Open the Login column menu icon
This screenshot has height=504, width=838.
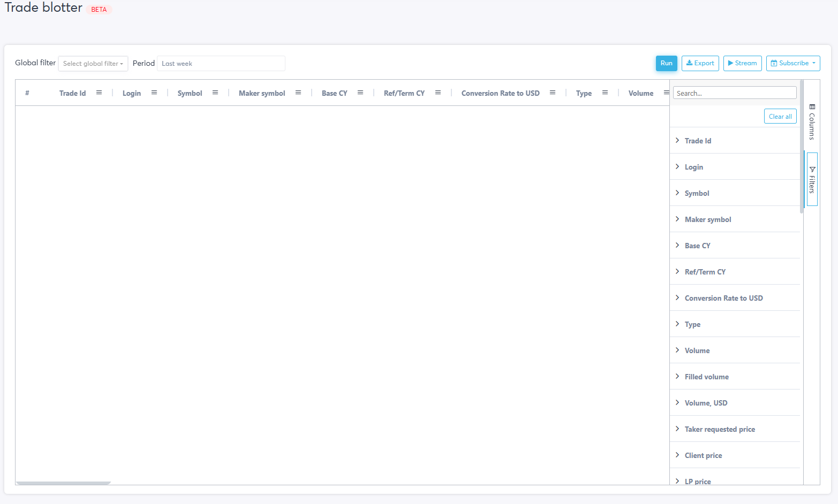tap(154, 93)
